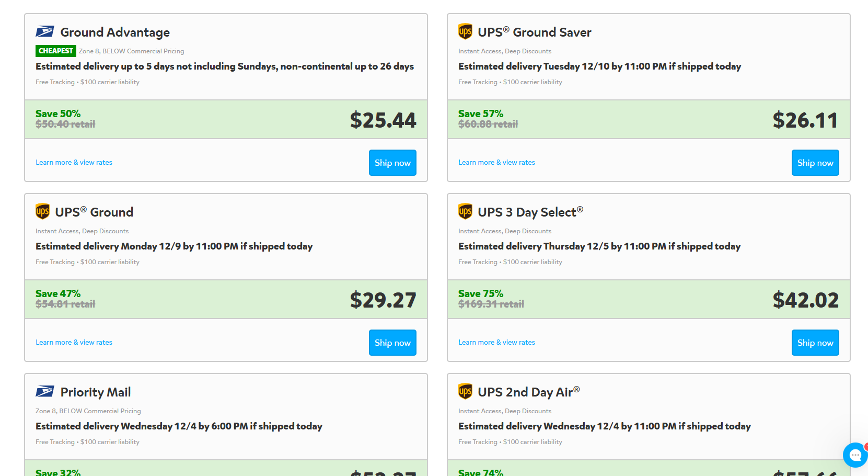Open Learn more & view rates for Ground Advantage
Screen dimensions: 868x476
[x=74, y=163]
